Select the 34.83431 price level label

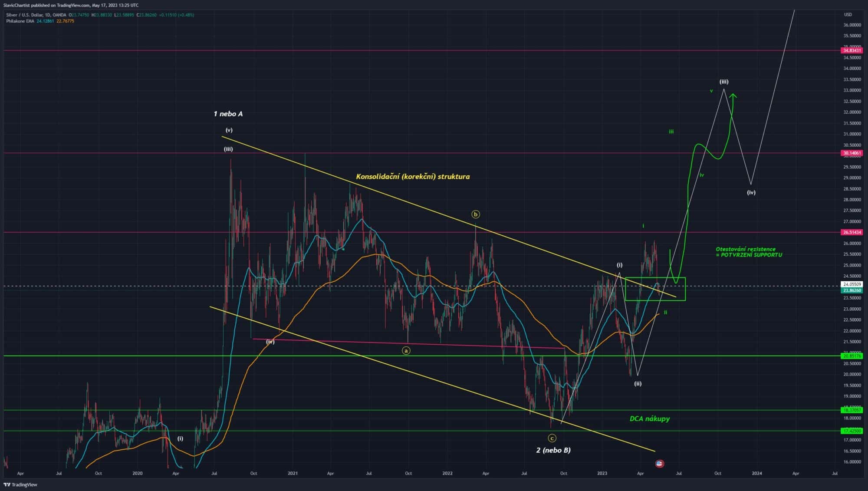[x=852, y=50]
